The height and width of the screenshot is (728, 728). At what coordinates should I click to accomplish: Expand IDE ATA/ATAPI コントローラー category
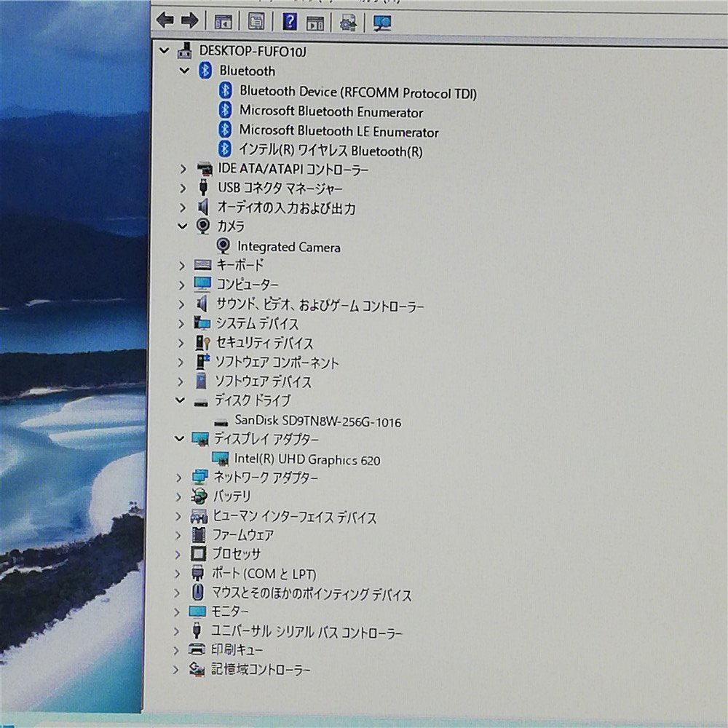(183, 169)
